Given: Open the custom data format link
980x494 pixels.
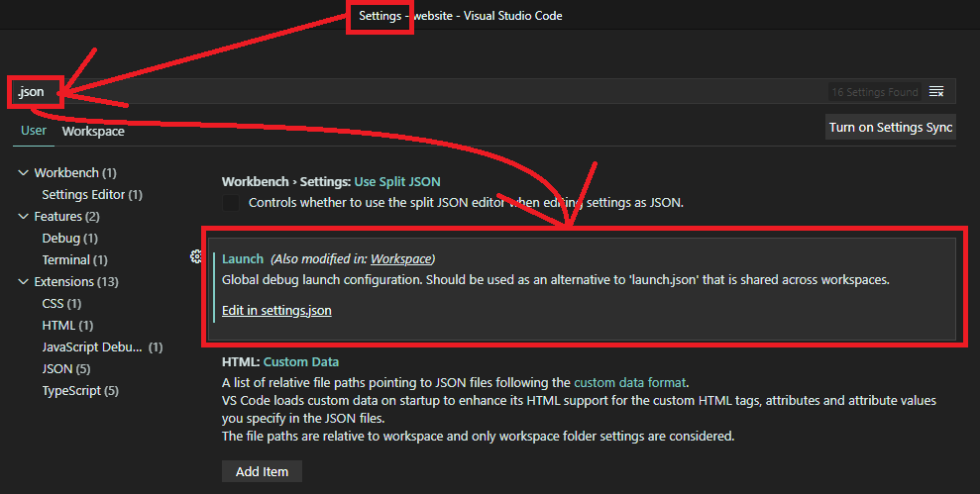Looking at the screenshot, I should point(630,382).
